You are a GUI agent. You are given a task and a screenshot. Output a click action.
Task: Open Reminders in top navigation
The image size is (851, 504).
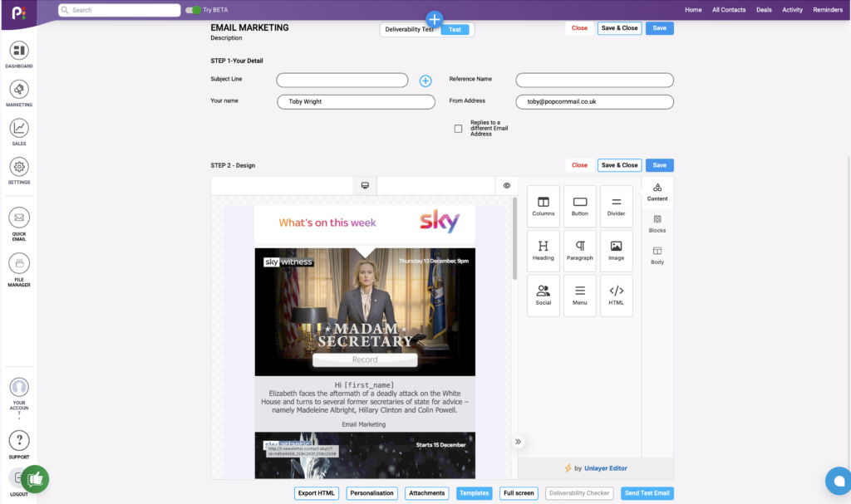(x=828, y=10)
